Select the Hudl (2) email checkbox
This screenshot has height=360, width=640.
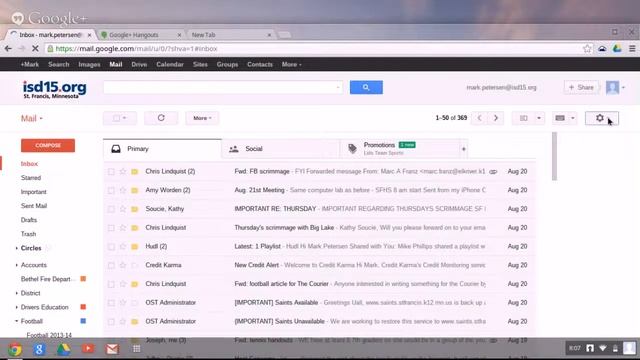coord(111,247)
